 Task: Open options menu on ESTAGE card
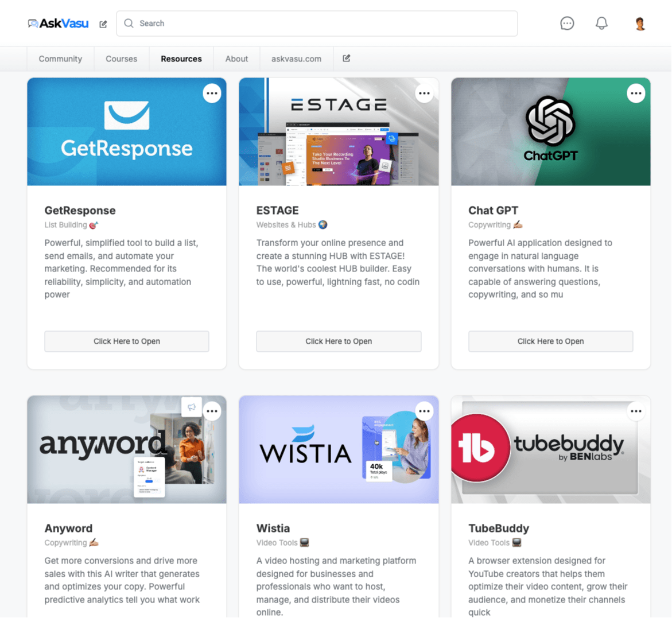pos(424,93)
